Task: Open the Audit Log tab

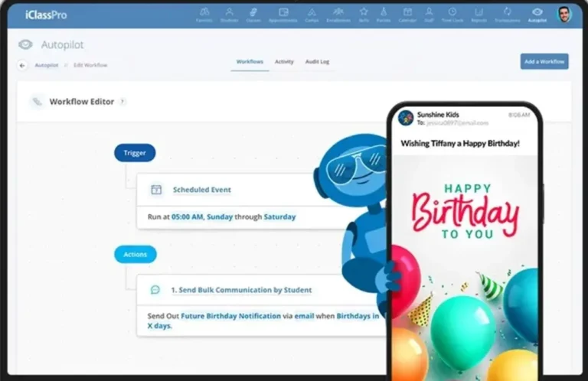Action: tap(317, 61)
